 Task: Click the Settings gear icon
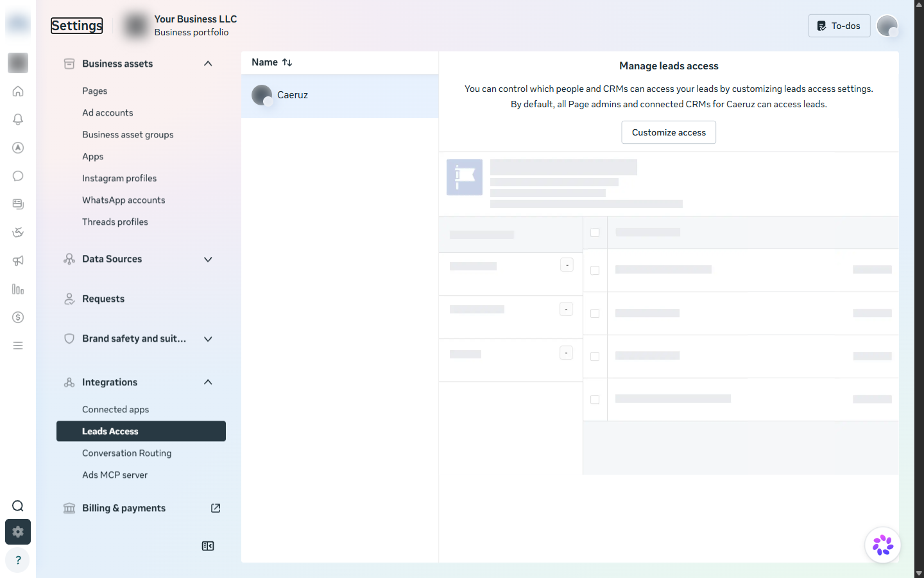(18, 532)
